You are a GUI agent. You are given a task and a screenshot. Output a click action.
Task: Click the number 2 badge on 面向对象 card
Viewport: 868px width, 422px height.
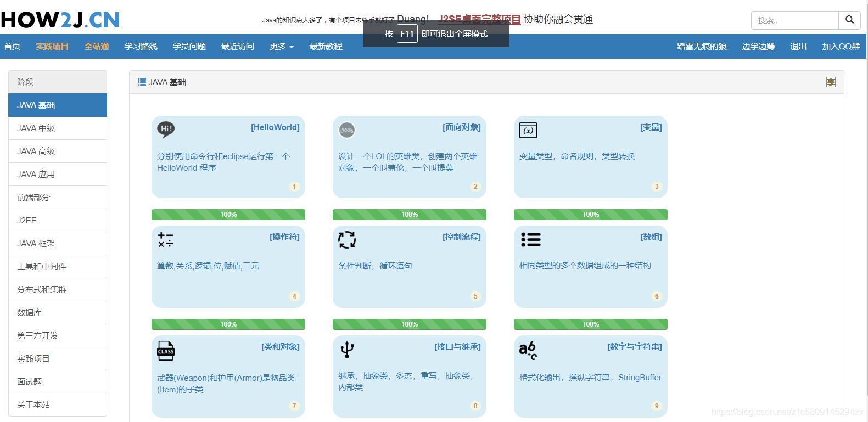point(475,187)
